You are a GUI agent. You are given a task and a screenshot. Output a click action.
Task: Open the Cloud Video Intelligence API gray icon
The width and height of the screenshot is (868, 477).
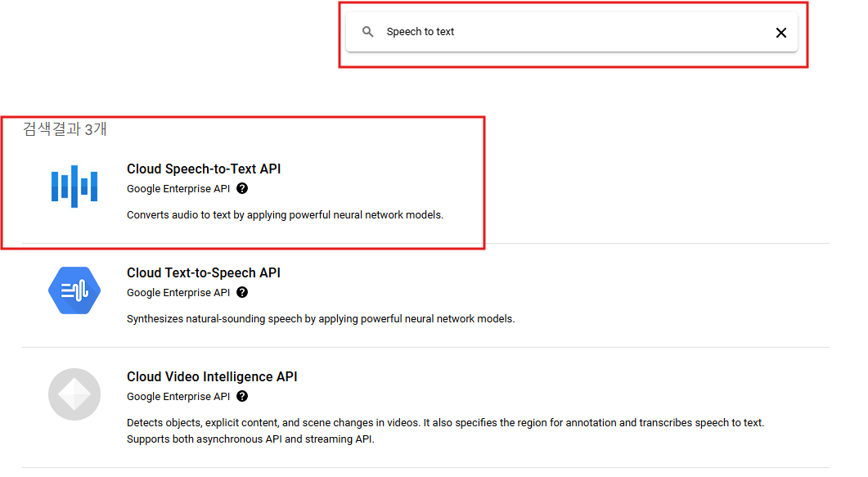74,394
